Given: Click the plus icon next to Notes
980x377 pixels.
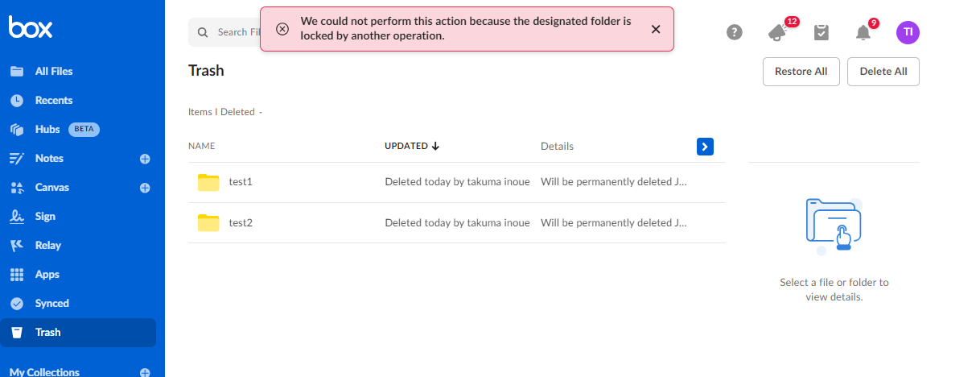Looking at the screenshot, I should pyautogui.click(x=145, y=159).
